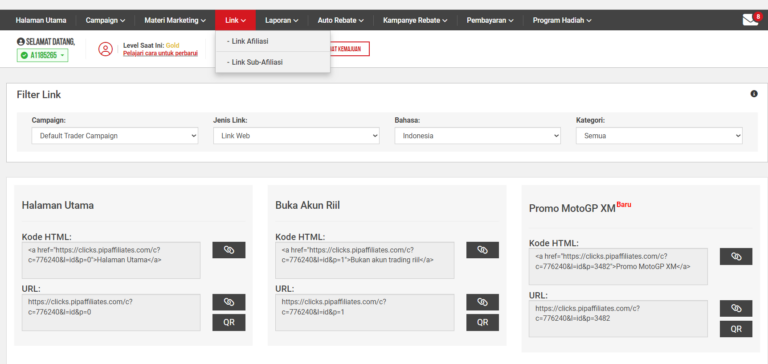
Task: Click Buka Akun Riil Kode HTML box
Action: (x=365, y=260)
